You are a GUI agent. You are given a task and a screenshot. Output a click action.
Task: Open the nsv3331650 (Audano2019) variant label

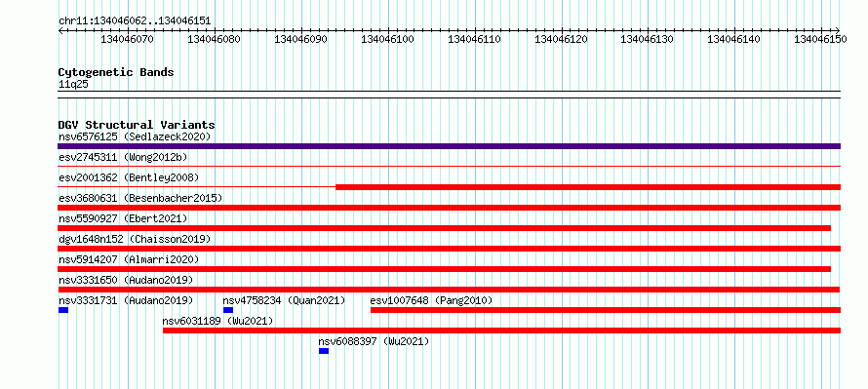[126, 280]
